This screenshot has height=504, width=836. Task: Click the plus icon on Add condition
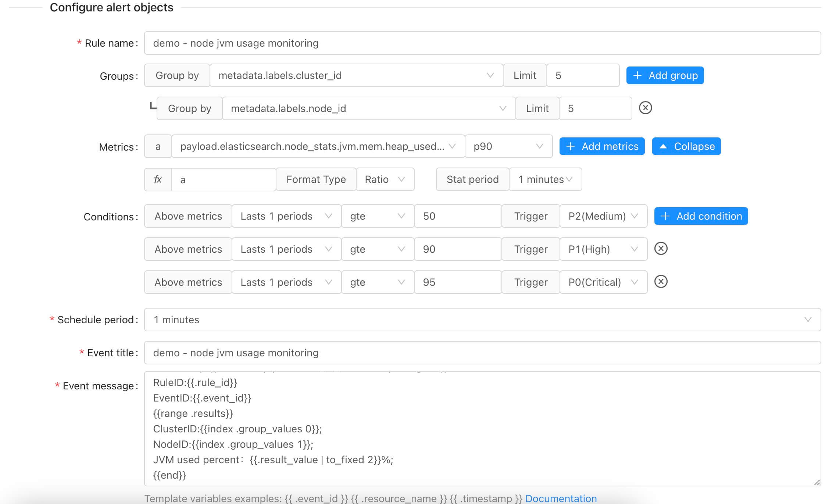[665, 216]
